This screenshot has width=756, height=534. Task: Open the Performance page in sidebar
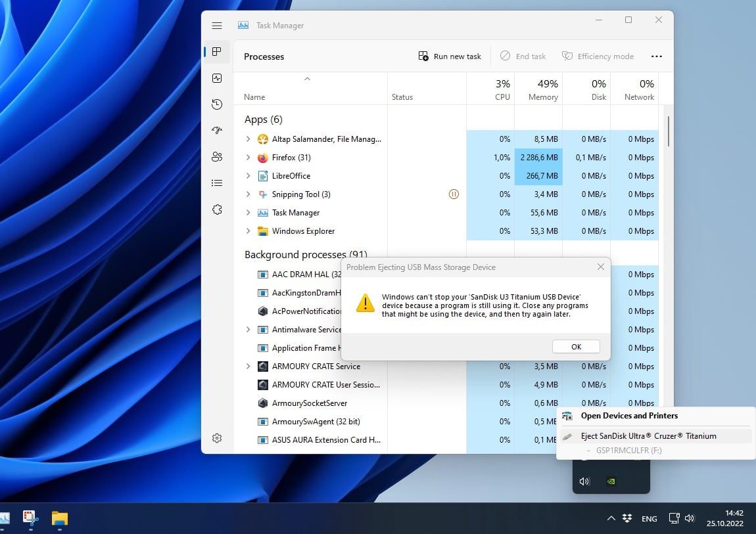coord(217,78)
